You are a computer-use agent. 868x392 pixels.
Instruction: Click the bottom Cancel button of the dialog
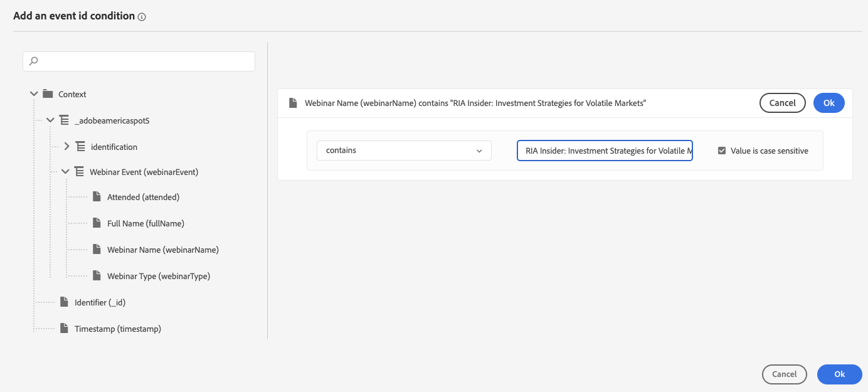point(784,374)
